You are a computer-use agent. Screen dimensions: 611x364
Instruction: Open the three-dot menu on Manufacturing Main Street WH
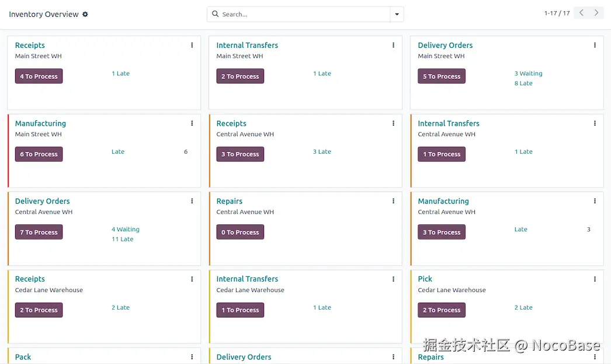tap(192, 123)
